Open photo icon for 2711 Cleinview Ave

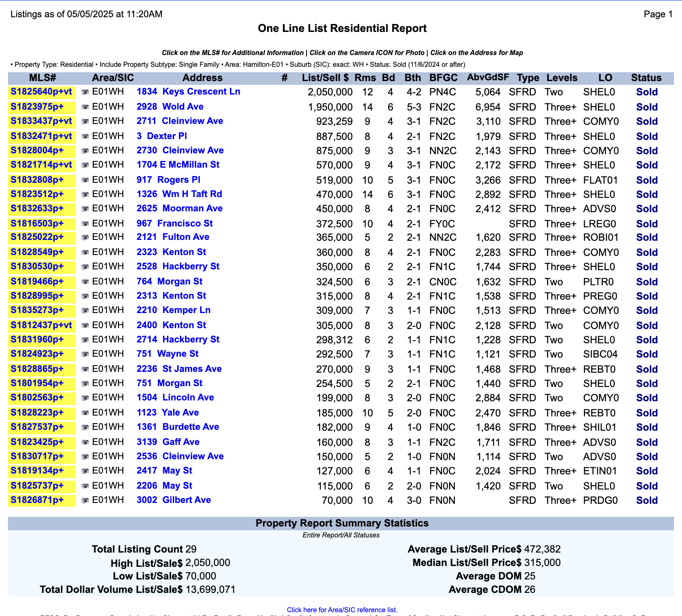pos(85,121)
